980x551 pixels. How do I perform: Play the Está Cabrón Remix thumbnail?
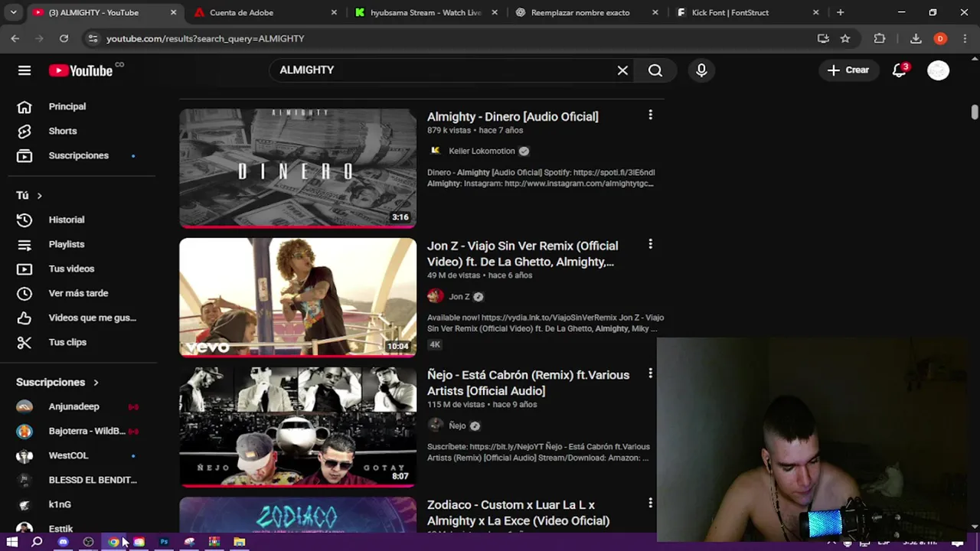coord(298,427)
